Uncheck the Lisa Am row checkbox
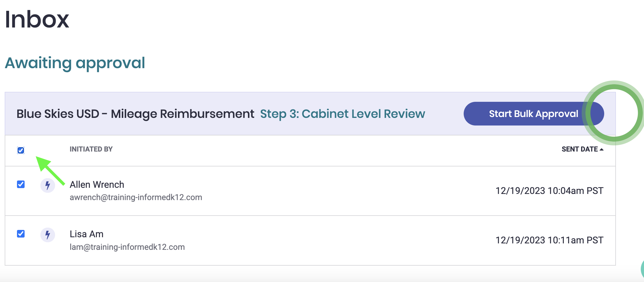Viewport: 644px width, 282px height. [x=21, y=234]
